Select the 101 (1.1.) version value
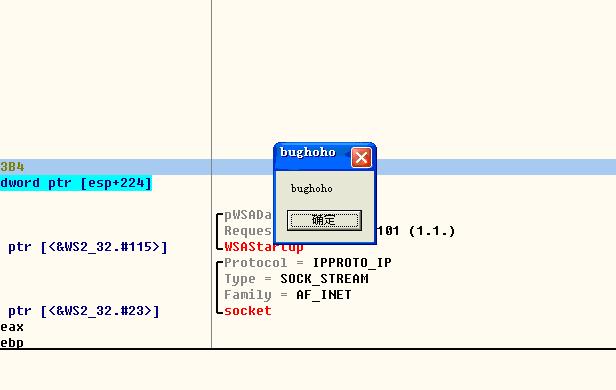The height and width of the screenshot is (390, 616). [x=416, y=231]
